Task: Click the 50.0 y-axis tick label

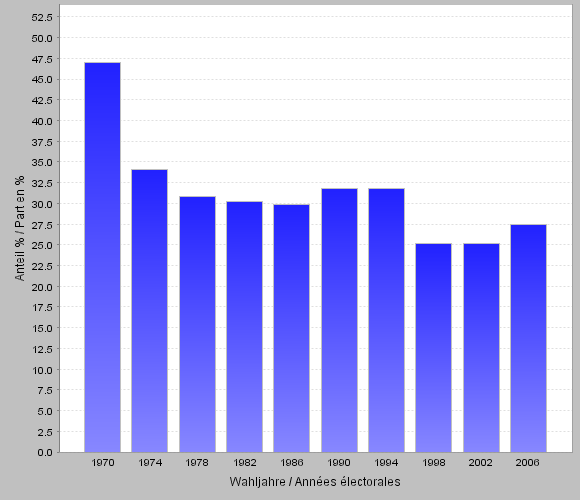Action: click(42, 38)
